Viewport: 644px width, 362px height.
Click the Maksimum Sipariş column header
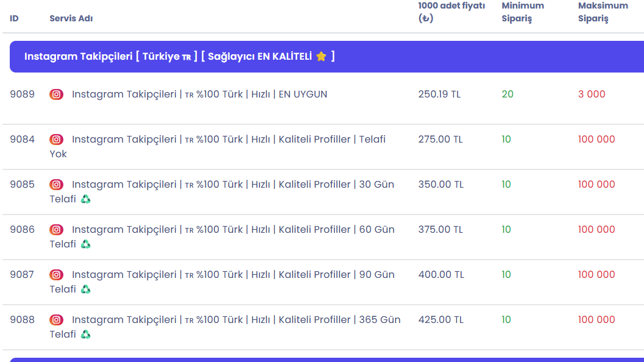603,12
